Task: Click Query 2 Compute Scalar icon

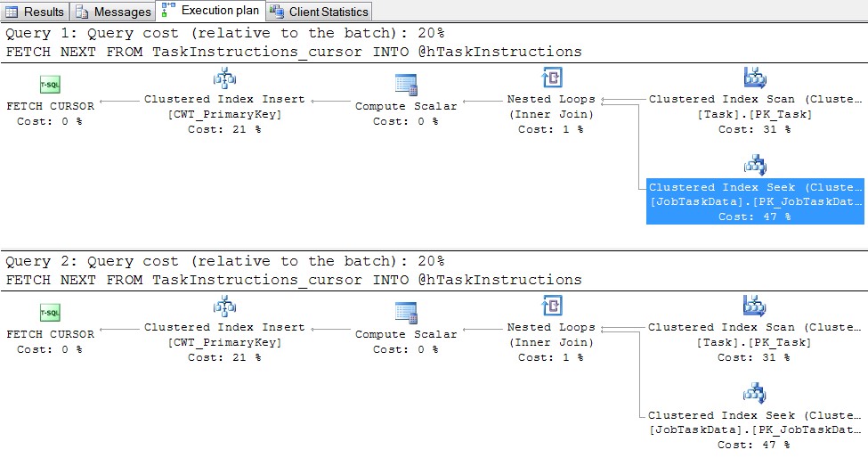Action: pos(406,314)
